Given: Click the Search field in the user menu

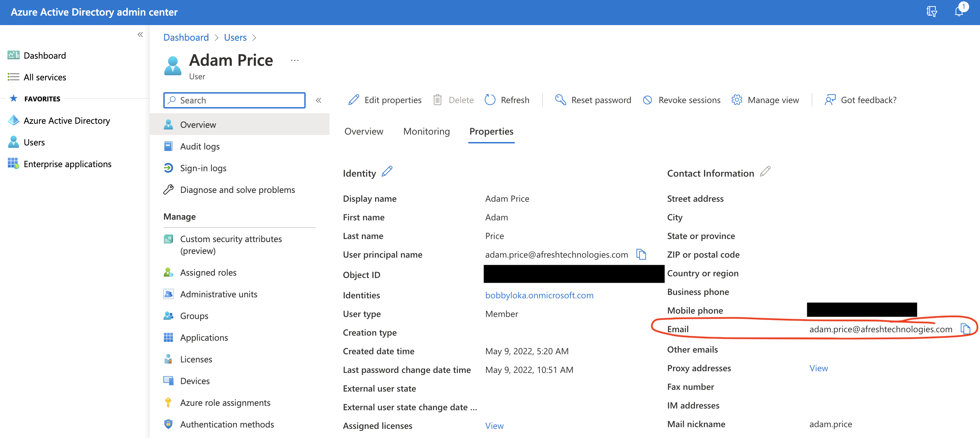Looking at the screenshot, I should (x=234, y=100).
